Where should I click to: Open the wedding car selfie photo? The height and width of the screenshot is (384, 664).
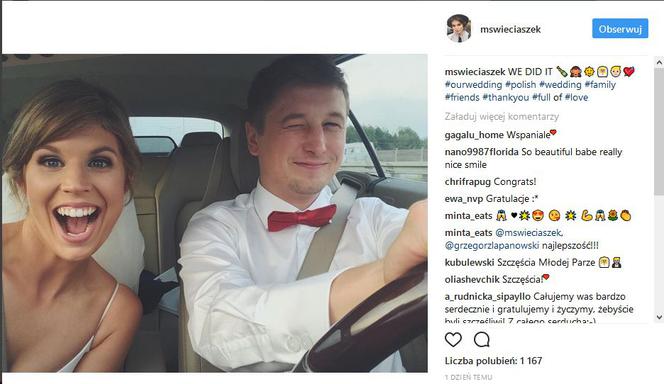pyautogui.click(x=215, y=213)
